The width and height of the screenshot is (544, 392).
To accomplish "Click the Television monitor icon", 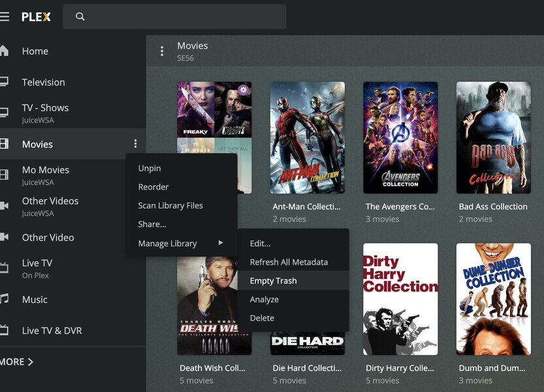I will click(x=4, y=82).
